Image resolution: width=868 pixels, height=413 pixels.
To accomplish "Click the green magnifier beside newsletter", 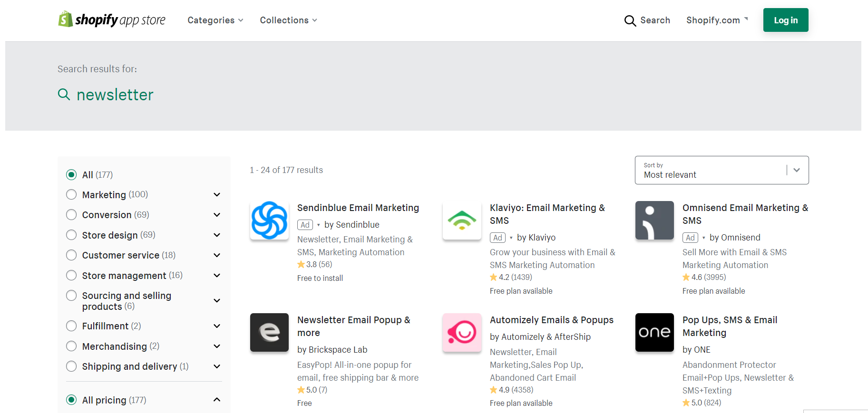I will point(64,94).
